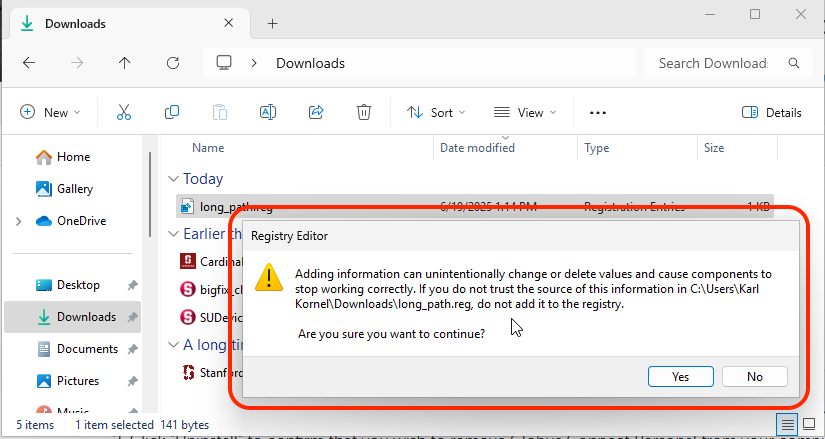Click the Share icon in toolbar
The image size is (825, 439).
click(x=316, y=113)
